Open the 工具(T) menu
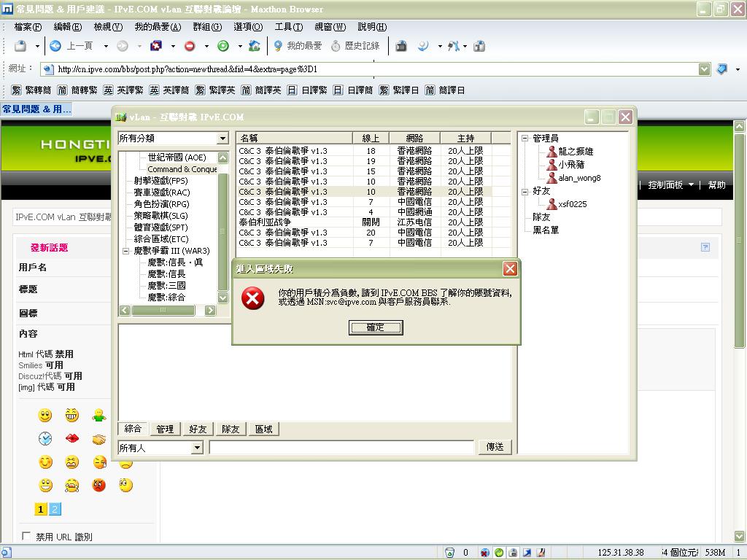747x560 pixels. [288, 27]
